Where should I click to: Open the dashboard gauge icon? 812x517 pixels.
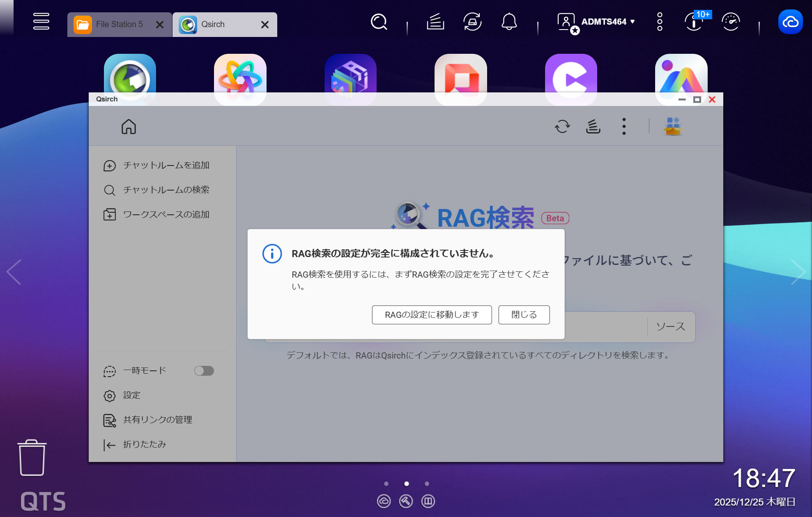731,21
